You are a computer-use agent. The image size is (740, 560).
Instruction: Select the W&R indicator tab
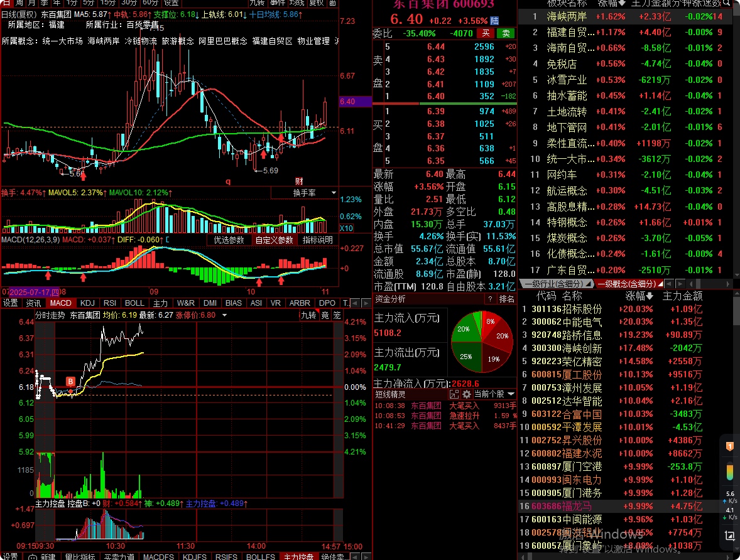click(186, 303)
